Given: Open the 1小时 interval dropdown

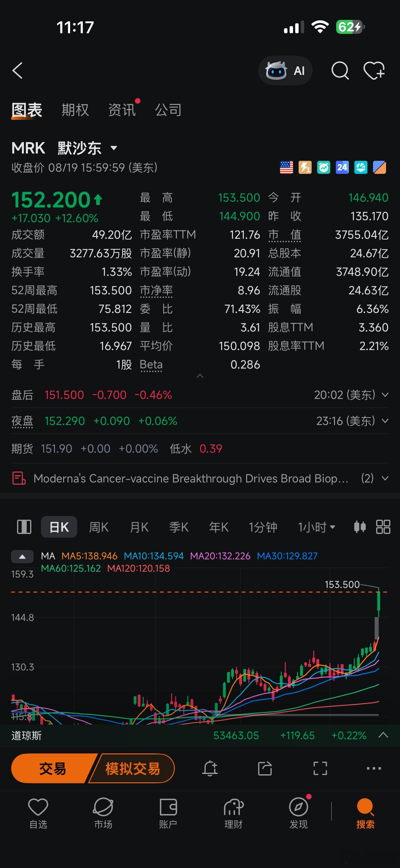Looking at the screenshot, I should pos(317,527).
